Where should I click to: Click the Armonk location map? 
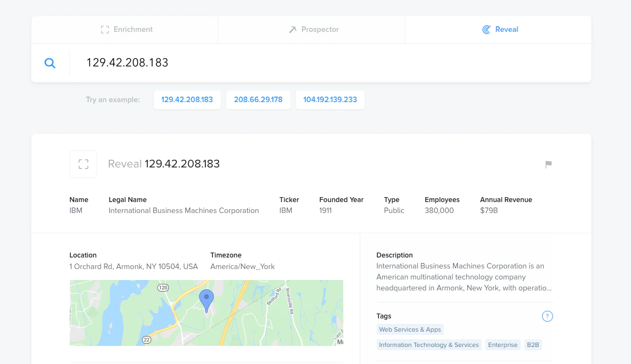click(x=206, y=313)
